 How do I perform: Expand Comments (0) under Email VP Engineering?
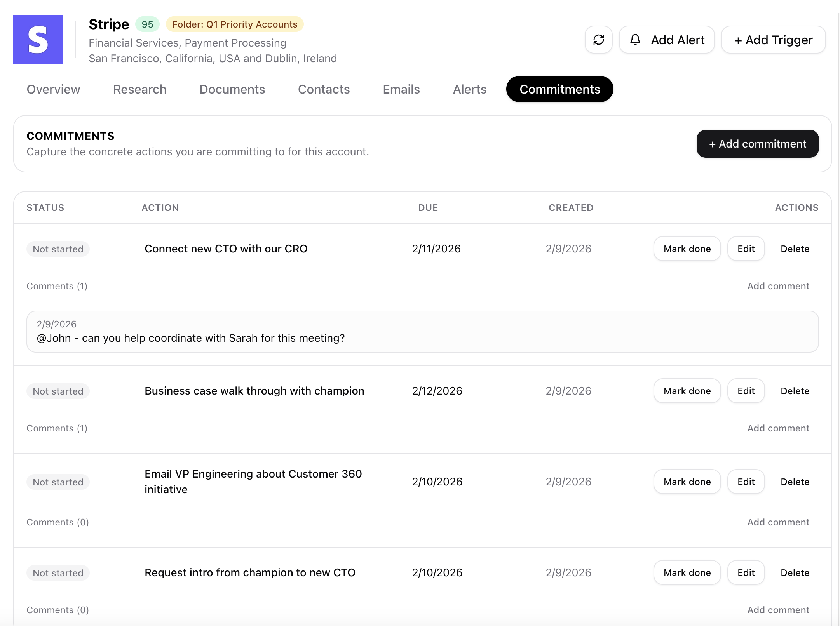[x=58, y=522]
